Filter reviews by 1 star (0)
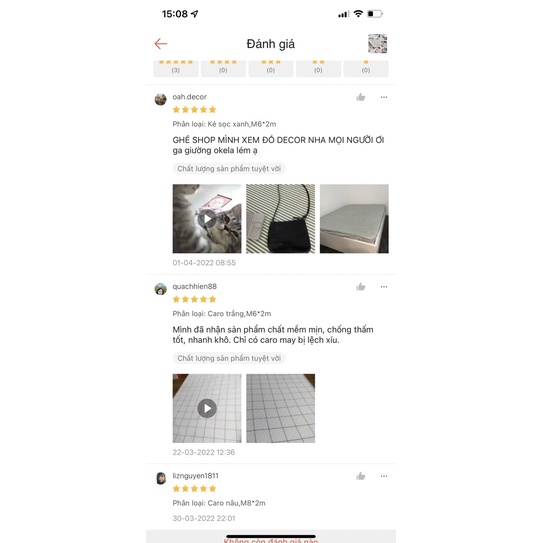The width and height of the screenshot is (543, 543). [366, 68]
